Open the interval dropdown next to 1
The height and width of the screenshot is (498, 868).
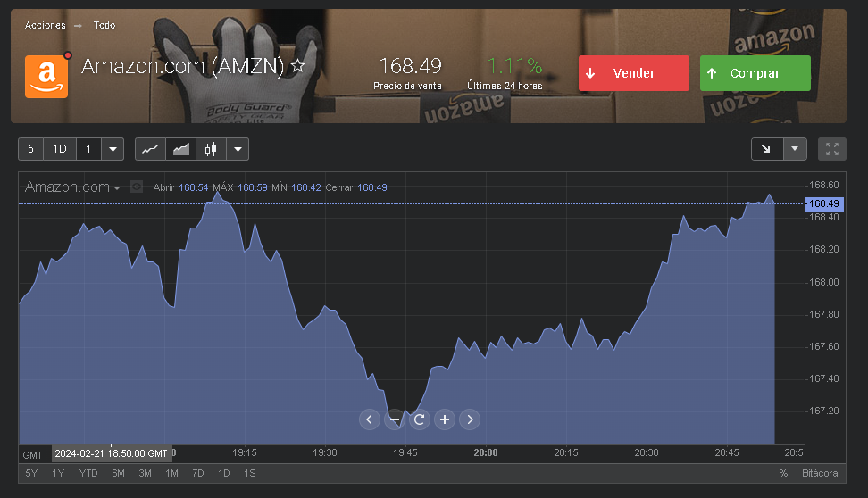pyautogui.click(x=113, y=149)
